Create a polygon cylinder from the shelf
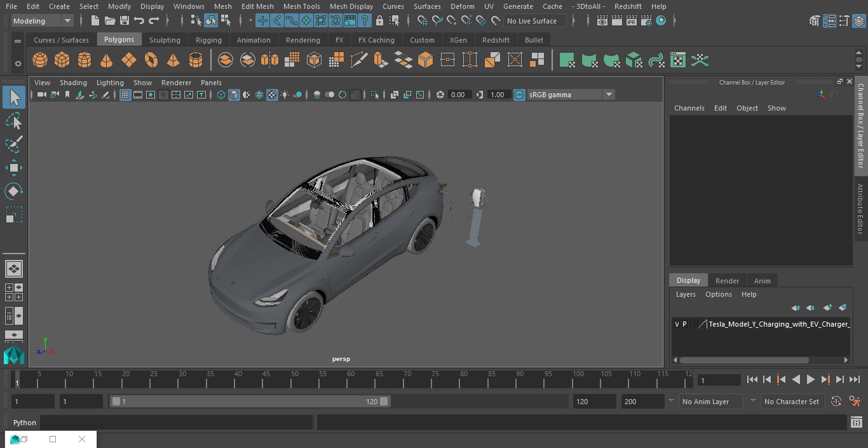 click(x=85, y=60)
